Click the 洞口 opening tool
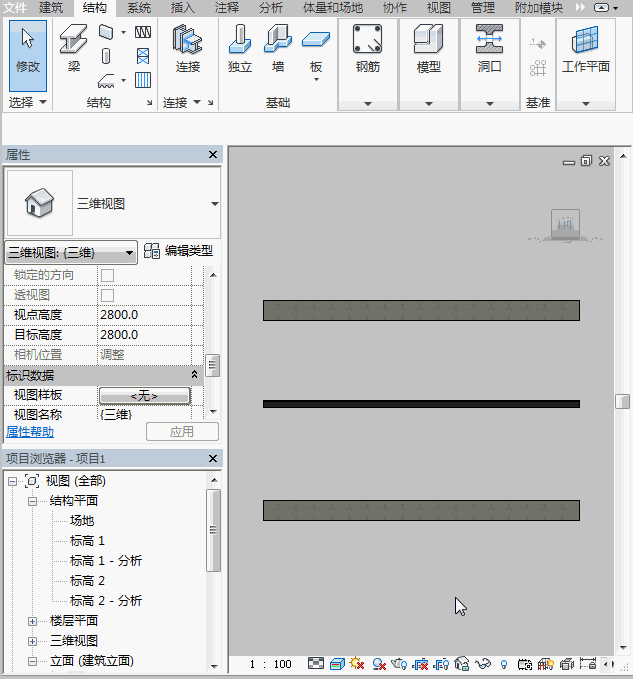The width and height of the screenshot is (633, 679). (489, 50)
